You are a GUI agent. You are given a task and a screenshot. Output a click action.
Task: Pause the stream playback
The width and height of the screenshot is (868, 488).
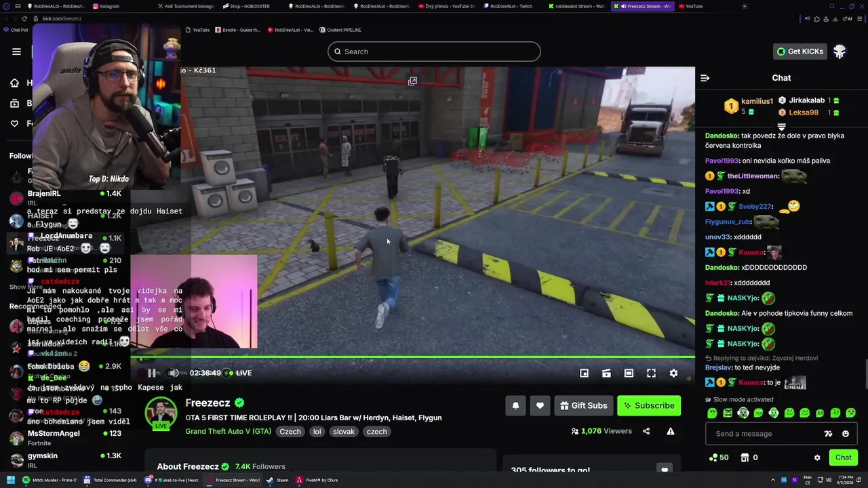(152, 373)
